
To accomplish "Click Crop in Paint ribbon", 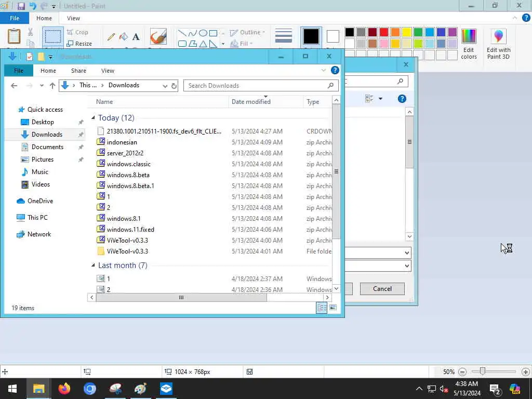I will [78, 32].
